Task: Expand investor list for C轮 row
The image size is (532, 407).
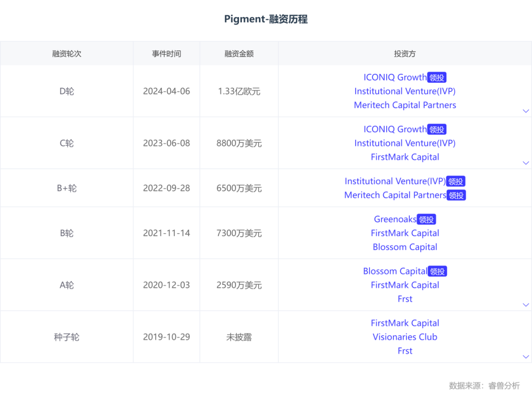Action: click(526, 163)
